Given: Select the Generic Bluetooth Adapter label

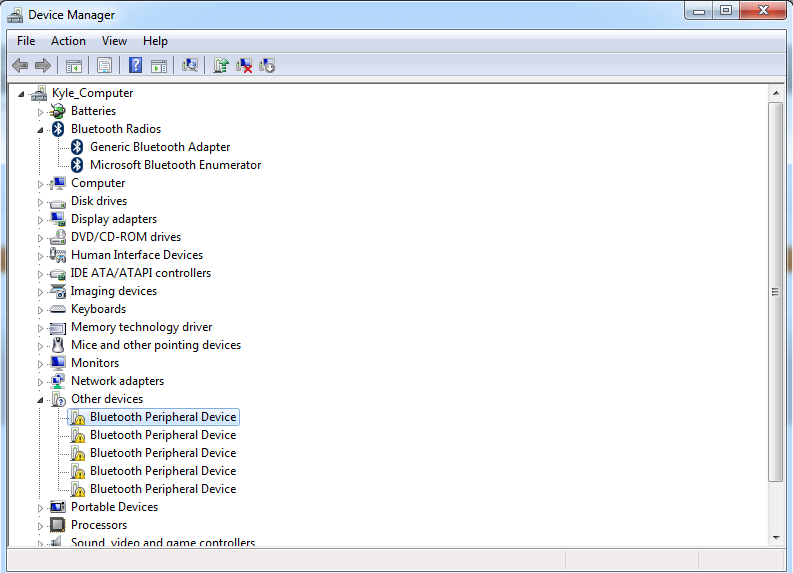Looking at the screenshot, I should point(160,147).
